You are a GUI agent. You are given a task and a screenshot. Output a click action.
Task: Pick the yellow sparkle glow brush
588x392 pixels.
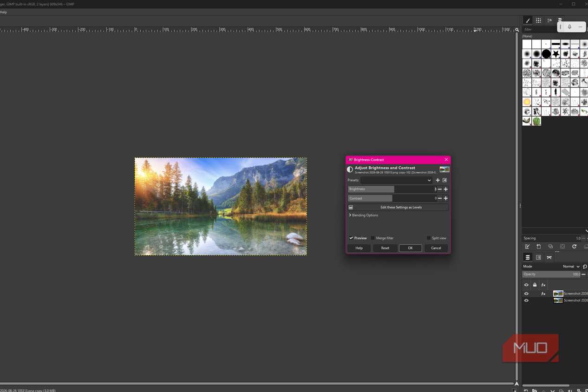point(527,102)
